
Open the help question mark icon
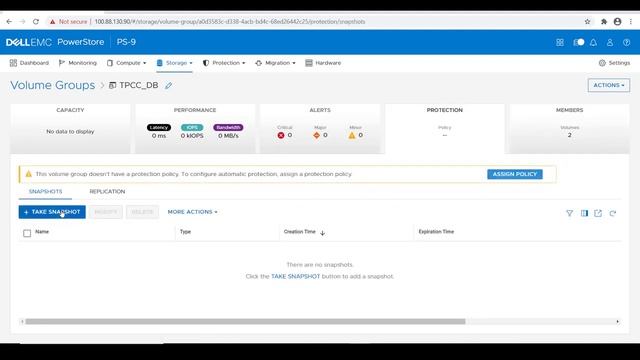(x=627, y=42)
